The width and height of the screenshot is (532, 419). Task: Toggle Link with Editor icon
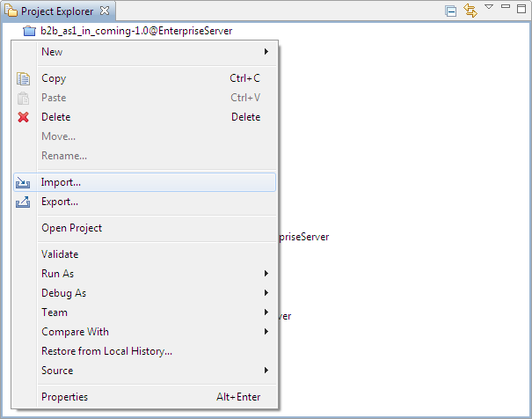(470, 11)
